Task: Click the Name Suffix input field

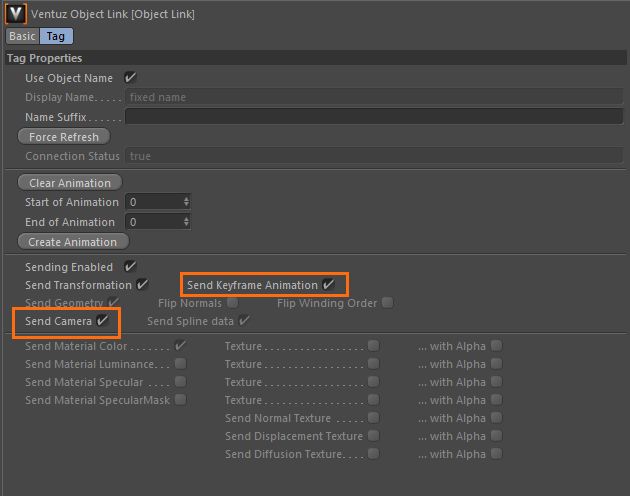Action: 373,117
